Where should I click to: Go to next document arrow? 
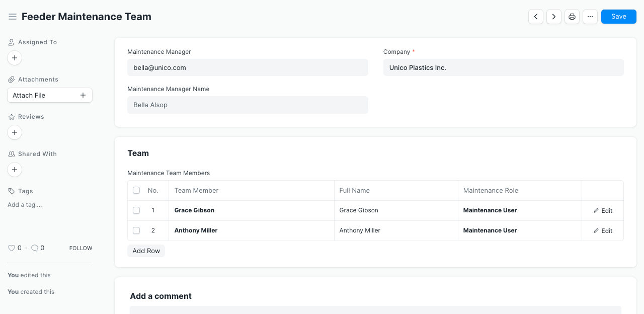554,17
